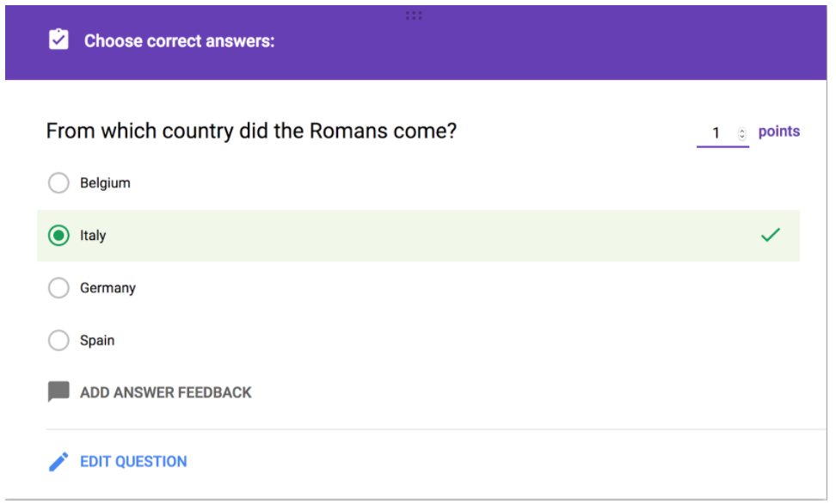Select the Italy radio button

(x=58, y=236)
